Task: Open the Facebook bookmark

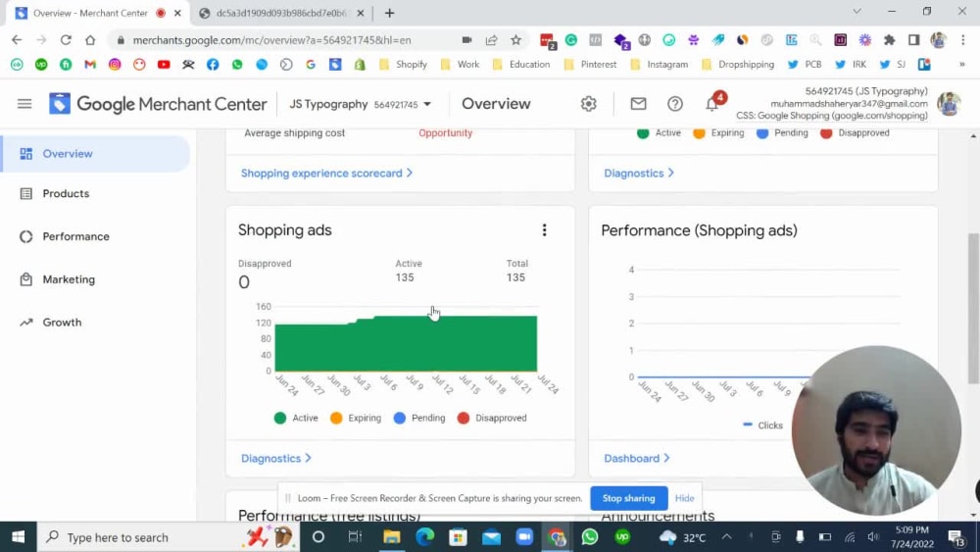Action: pos(213,65)
